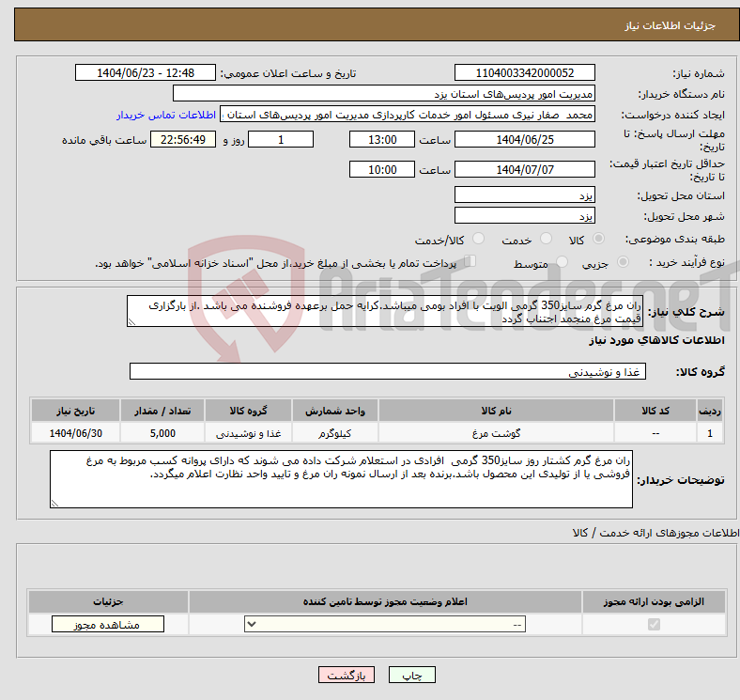Toggle the Islamic treasury payment checkbox
This screenshot has width=740, height=700.
(x=470, y=260)
